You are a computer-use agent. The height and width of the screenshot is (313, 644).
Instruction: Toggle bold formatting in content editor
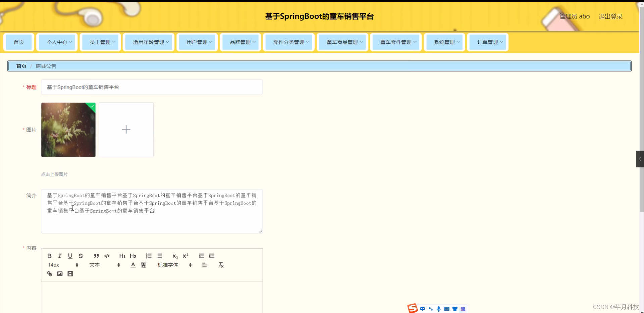click(x=49, y=256)
